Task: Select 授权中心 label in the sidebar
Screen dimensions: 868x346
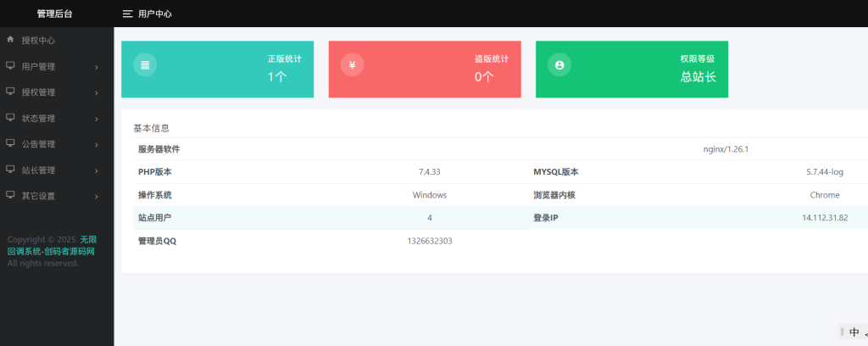Action: [x=38, y=40]
